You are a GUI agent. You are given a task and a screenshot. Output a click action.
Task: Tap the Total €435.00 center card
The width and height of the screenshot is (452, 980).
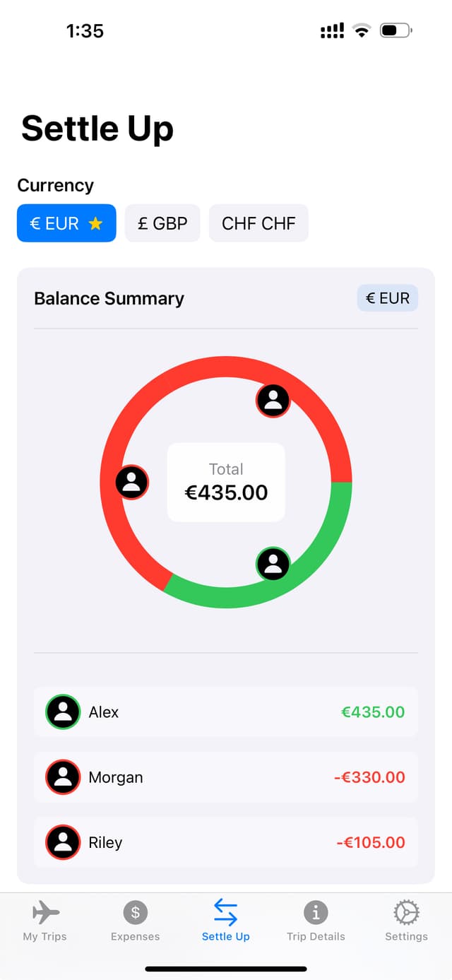coord(226,483)
